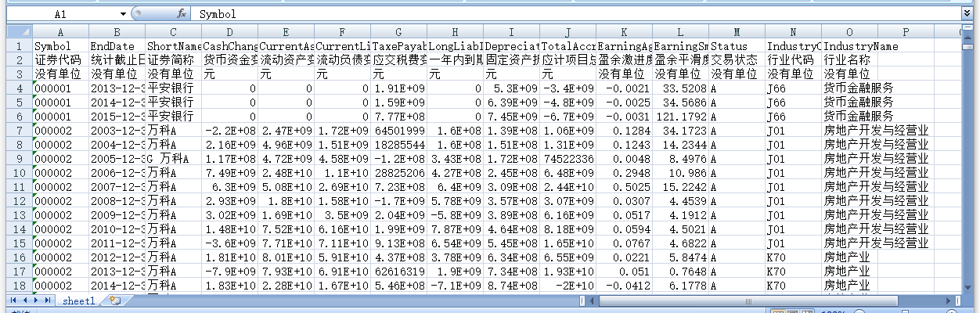The image size is (980, 313).
Task: Open the Name Box dropdown arrow
Action: click(x=124, y=14)
